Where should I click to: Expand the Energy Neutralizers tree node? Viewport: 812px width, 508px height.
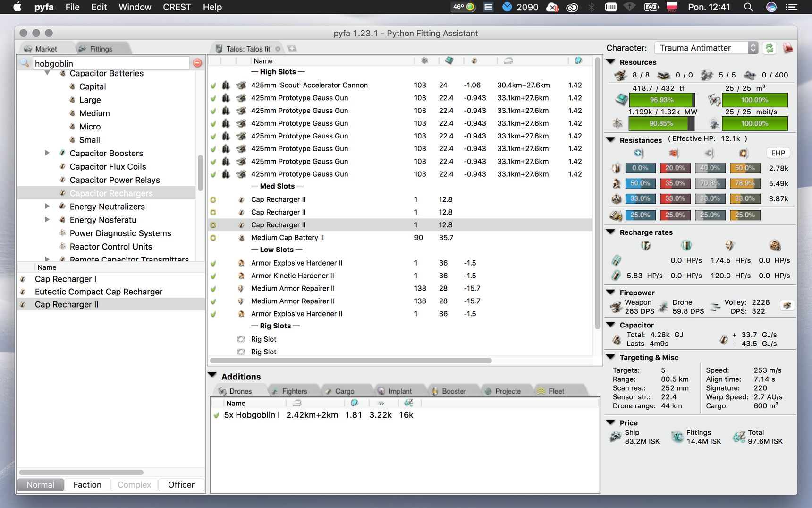coord(47,207)
